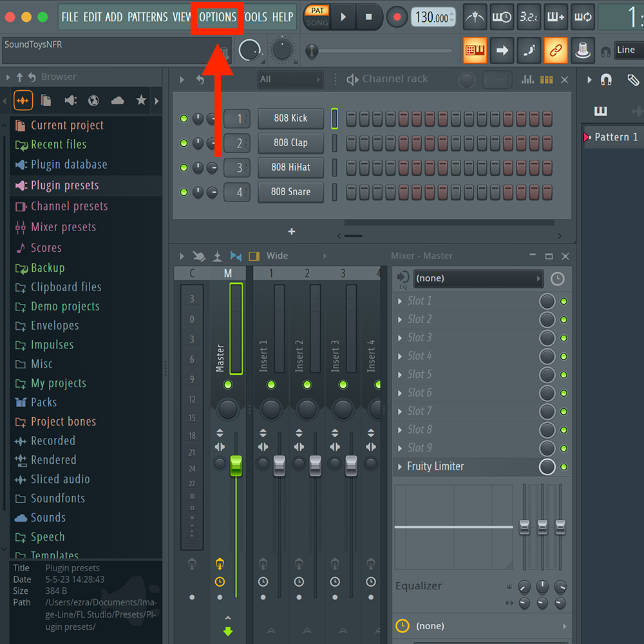
Task: Click the mixer multi-touch hand icon
Action: 199,257
